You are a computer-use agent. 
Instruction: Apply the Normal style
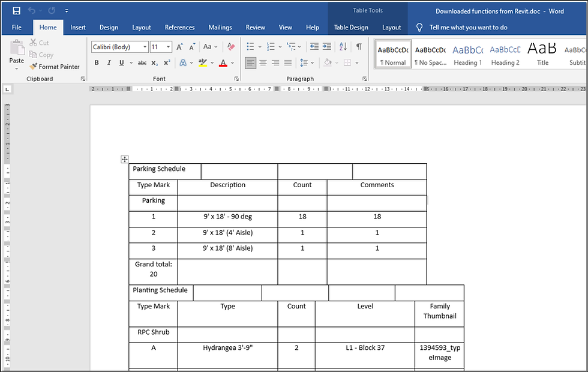pos(393,55)
